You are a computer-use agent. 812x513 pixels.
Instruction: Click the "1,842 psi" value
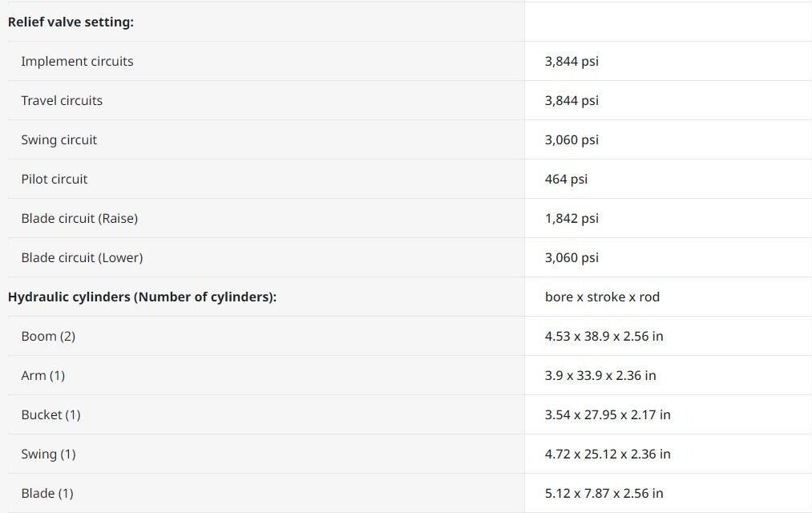coord(572,218)
